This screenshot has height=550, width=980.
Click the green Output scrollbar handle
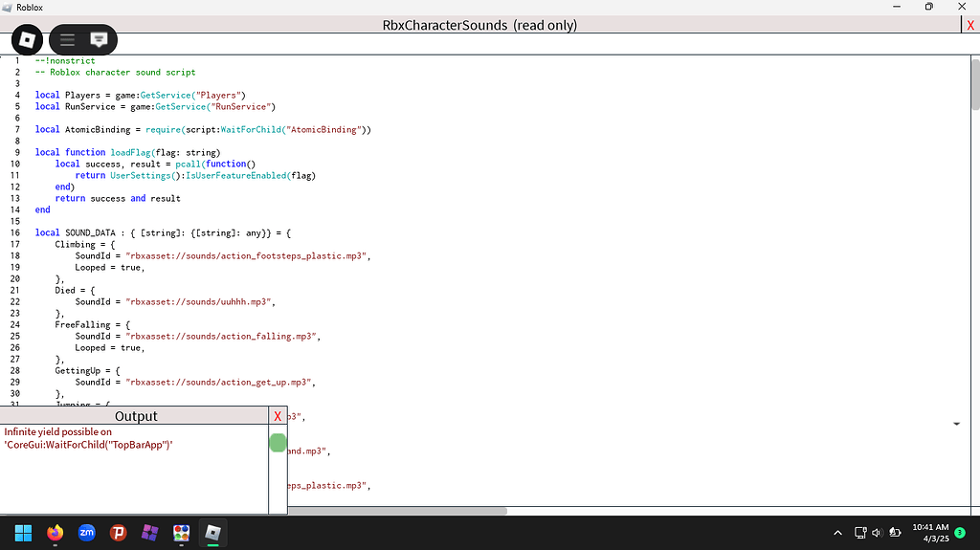click(278, 443)
